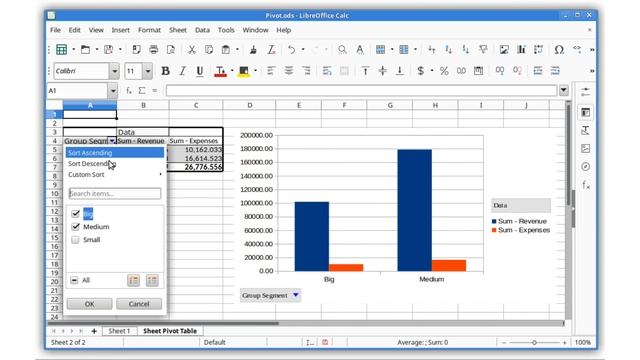Click the Bold formatting icon
The image size is (640, 360).
tap(165, 71)
